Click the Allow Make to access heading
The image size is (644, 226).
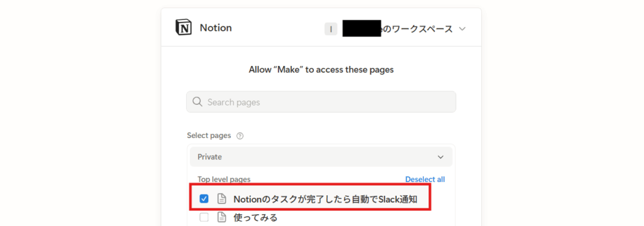coord(321,70)
